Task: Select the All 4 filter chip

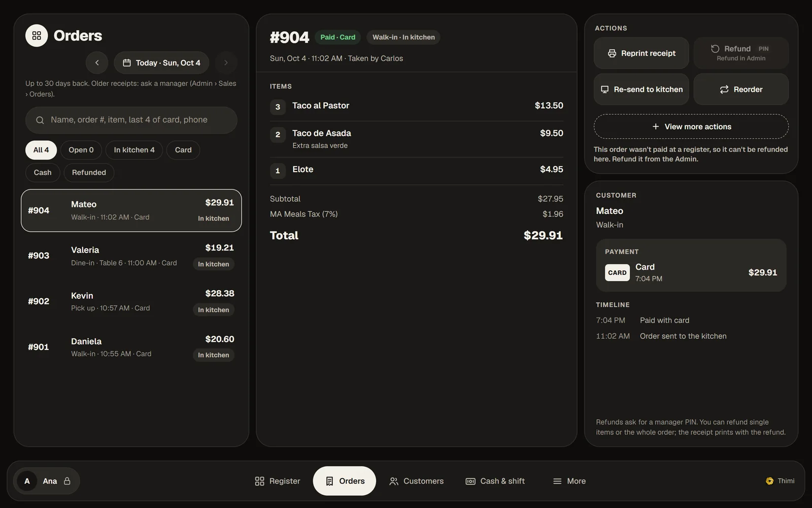Action: 41,150
